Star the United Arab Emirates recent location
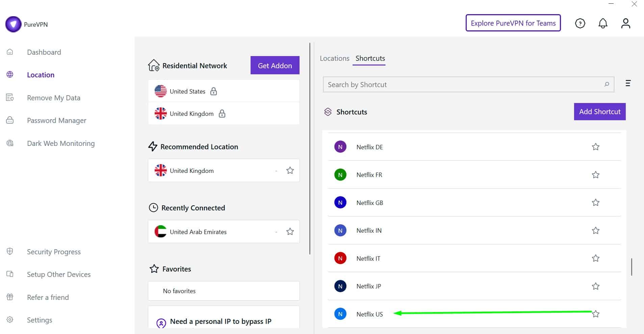Screen dimensions: 644x334 point(290,232)
